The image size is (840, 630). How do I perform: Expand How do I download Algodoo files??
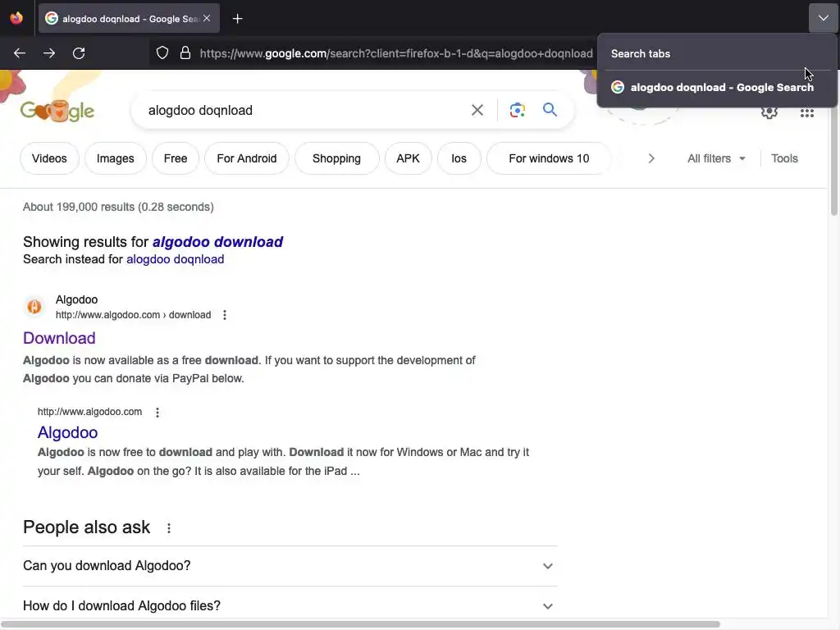coord(290,606)
